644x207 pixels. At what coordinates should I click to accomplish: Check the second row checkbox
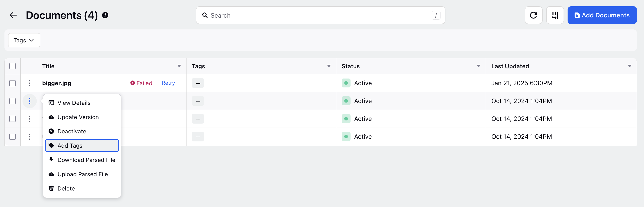12,101
